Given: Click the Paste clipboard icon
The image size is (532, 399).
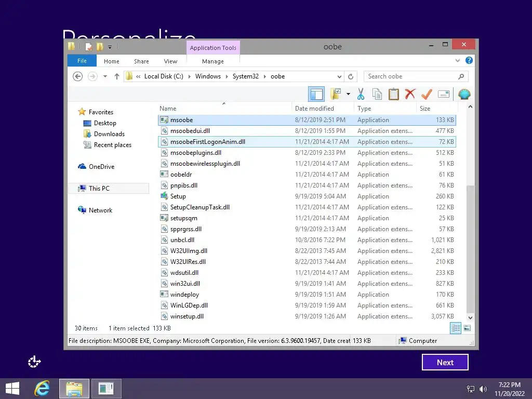Looking at the screenshot, I should [x=394, y=94].
